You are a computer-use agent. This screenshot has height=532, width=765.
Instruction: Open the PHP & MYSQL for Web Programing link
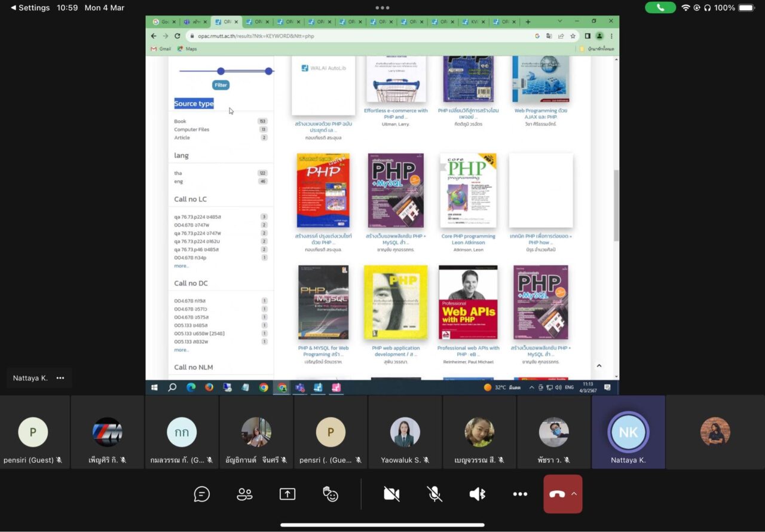point(323,351)
